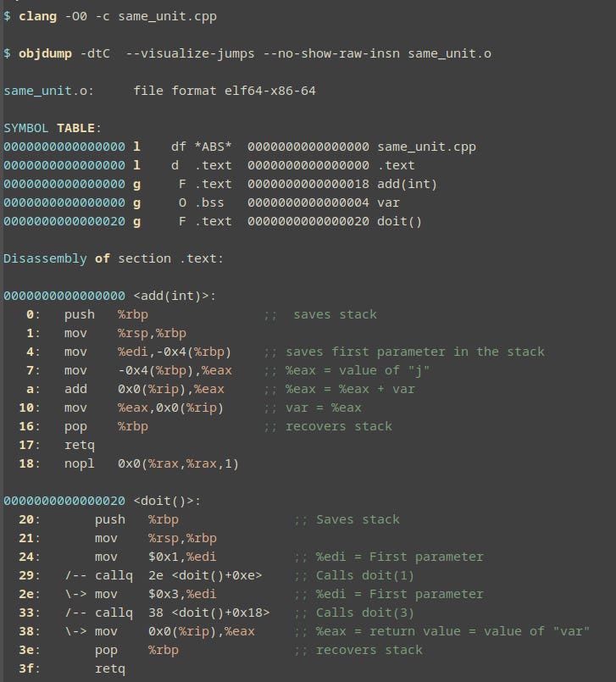Click '0x0(%rax,%rax,1)' operand
Viewport: 616px width, 682px height.
179,464
